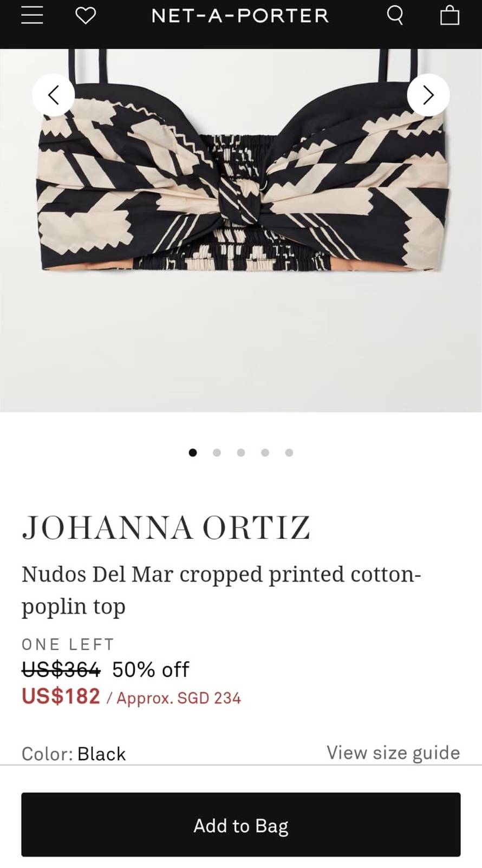The image size is (482, 868).
Task: Show the next product image
Action: coord(428,95)
